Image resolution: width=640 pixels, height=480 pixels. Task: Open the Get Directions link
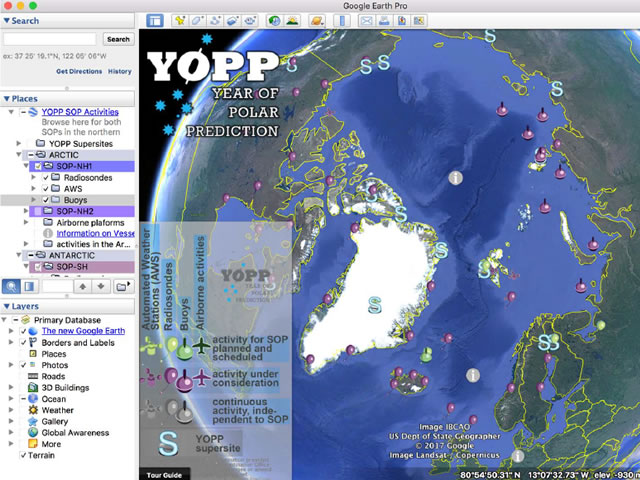pyautogui.click(x=79, y=71)
